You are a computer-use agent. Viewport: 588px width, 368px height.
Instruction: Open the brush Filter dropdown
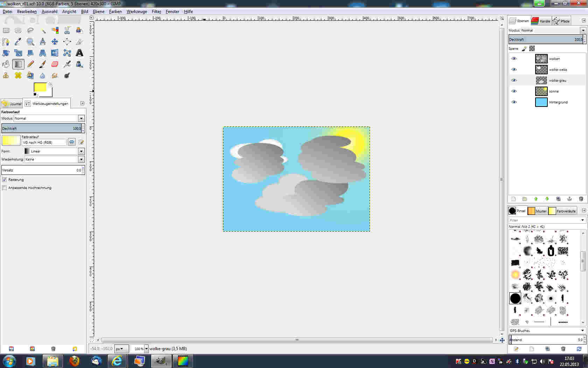tap(583, 220)
